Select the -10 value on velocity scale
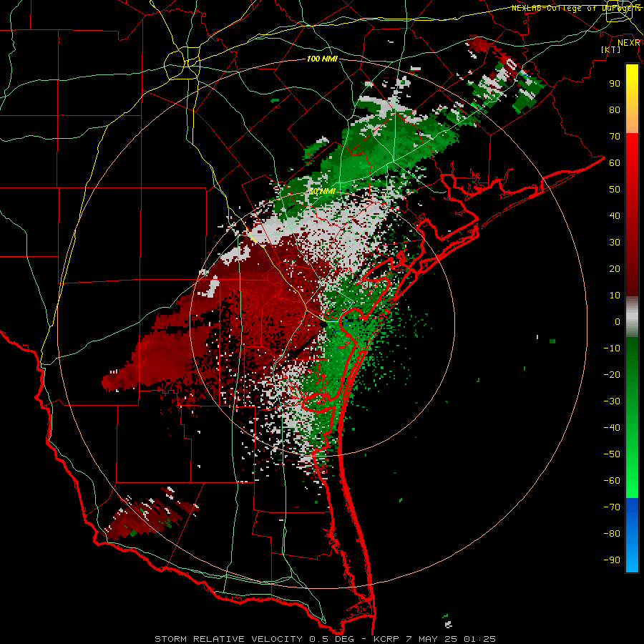 tap(612, 348)
